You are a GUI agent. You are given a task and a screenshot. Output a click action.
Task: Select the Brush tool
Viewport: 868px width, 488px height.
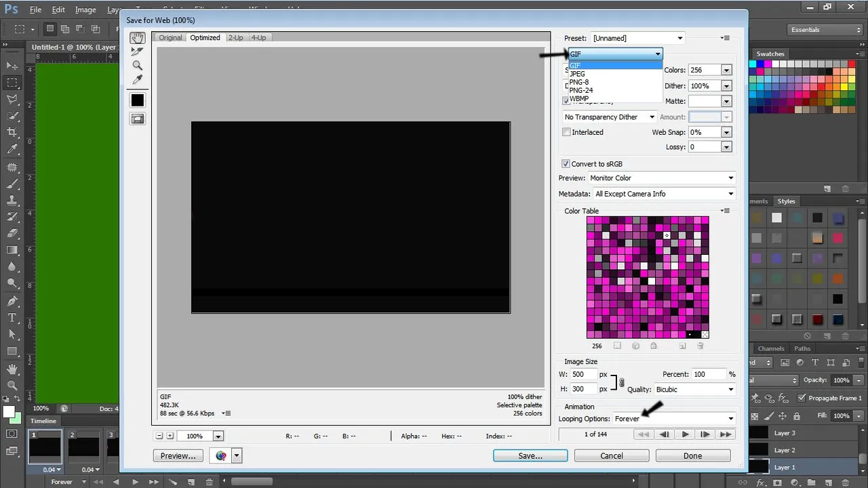coord(12,184)
